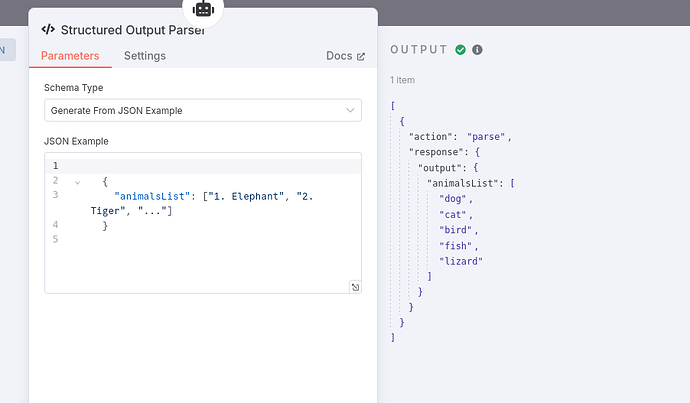Click the external link icon beside Docs
The width and height of the screenshot is (690, 403).
coord(361,57)
